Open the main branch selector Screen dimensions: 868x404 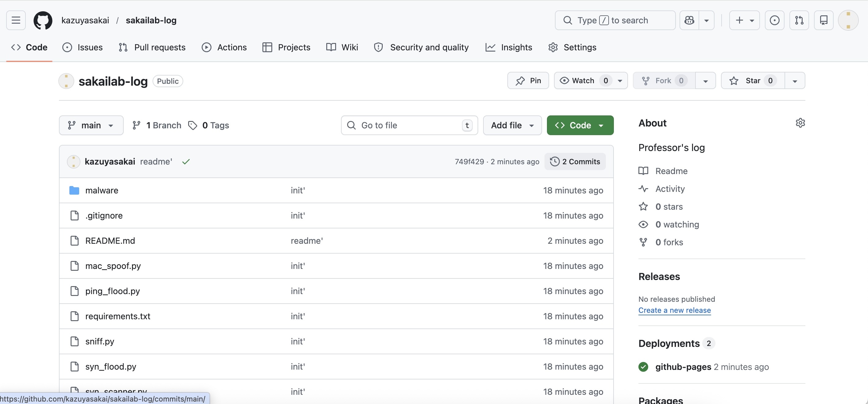91,125
